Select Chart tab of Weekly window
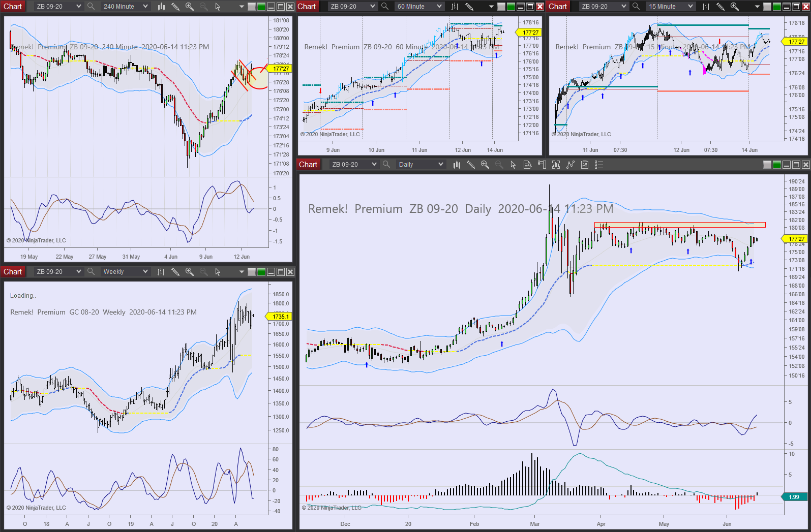811x532 pixels. pyautogui.click(x=13, y=272)
